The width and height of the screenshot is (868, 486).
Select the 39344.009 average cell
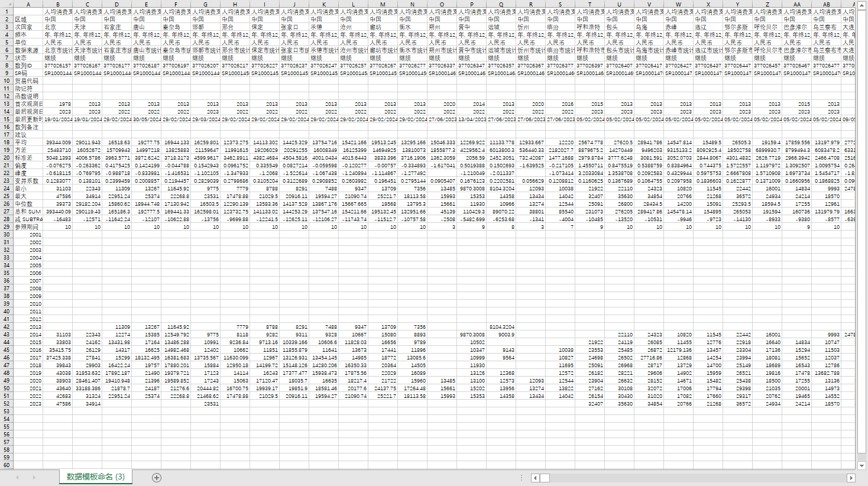pos(57,142)
